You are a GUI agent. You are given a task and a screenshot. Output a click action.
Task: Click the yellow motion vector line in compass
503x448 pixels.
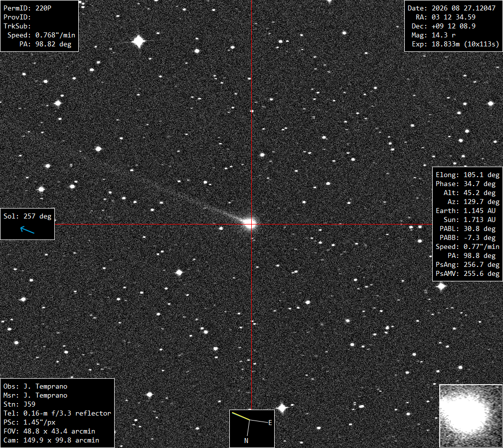(241, 416)
